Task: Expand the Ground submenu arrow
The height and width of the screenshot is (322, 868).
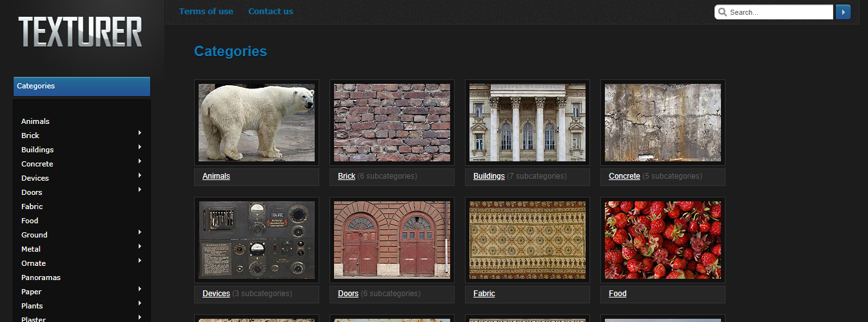Action: click(140, 232)
